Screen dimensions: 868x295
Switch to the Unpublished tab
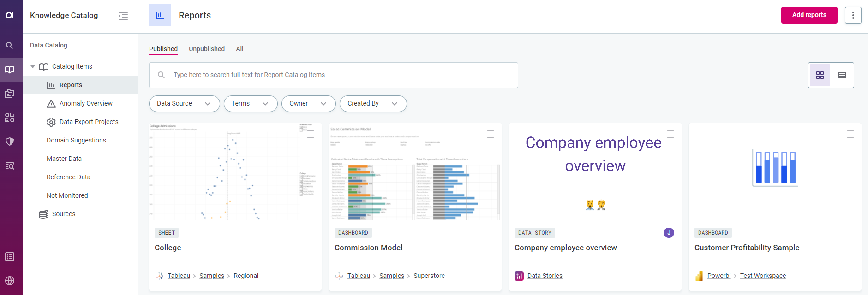(207, 49)
